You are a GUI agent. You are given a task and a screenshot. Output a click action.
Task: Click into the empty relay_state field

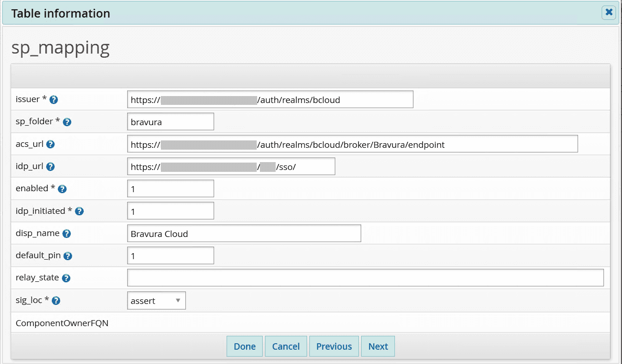(x=365, y=278)
